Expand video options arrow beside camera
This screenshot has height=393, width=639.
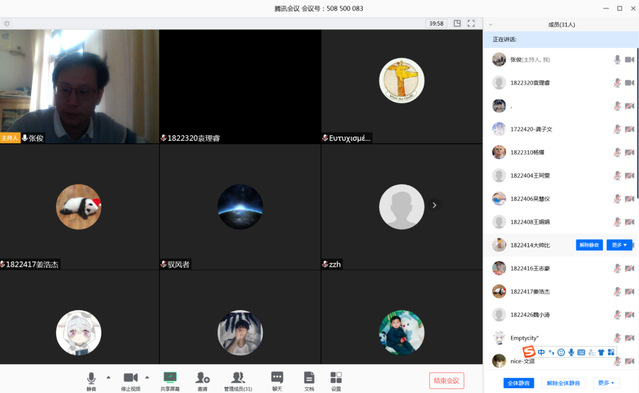pyautogui.click(x=147, y=378)
